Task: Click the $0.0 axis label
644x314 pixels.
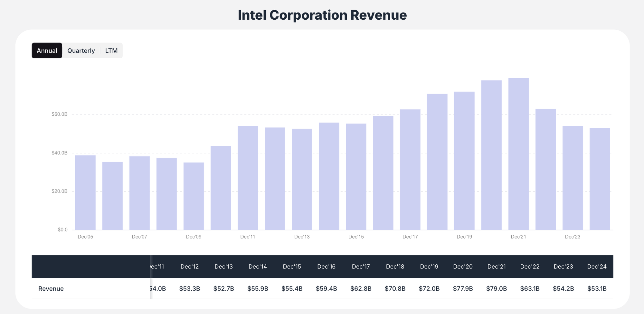Action: pos(63,229)
